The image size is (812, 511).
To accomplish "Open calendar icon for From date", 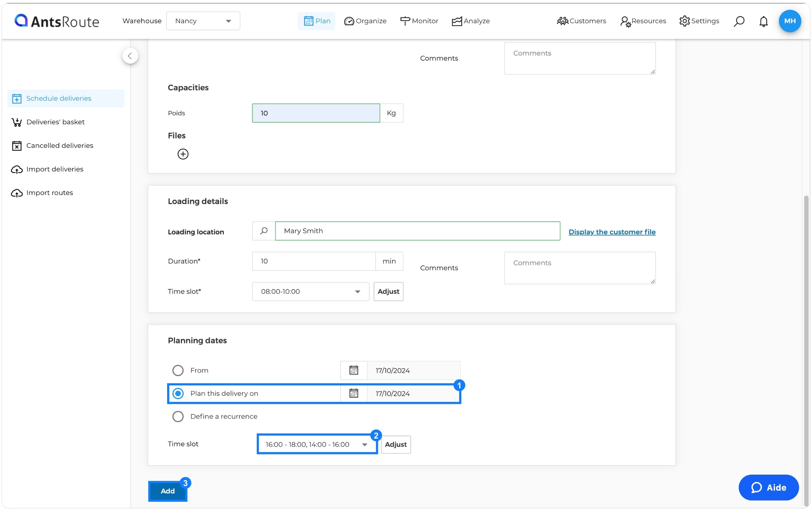I will (353, 371).
